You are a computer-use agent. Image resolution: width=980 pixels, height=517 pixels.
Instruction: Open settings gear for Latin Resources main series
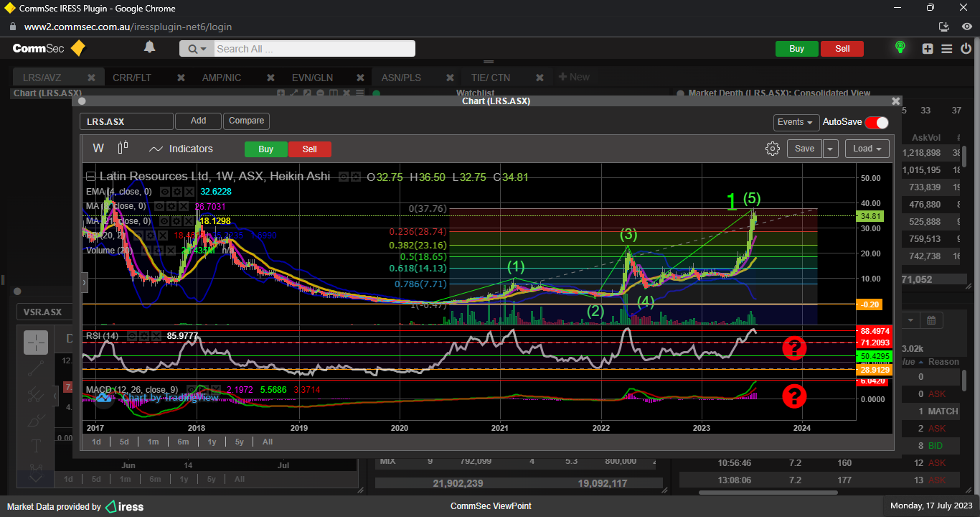(356, 177)
